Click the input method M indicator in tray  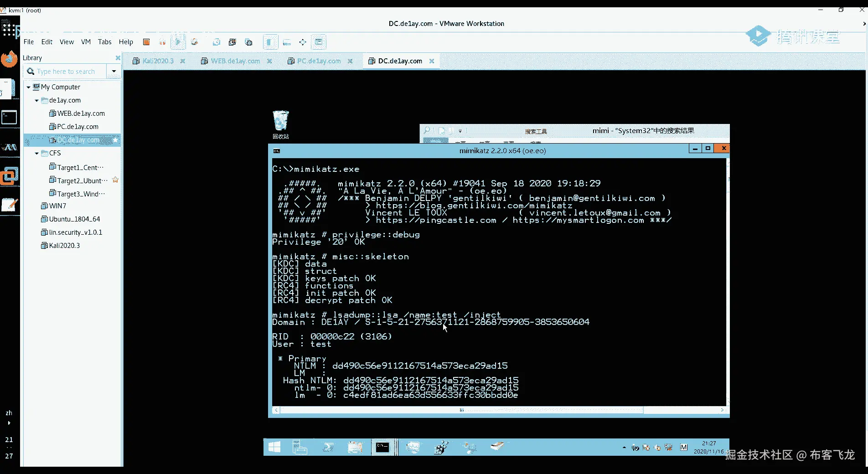click(x=683, y=448)
